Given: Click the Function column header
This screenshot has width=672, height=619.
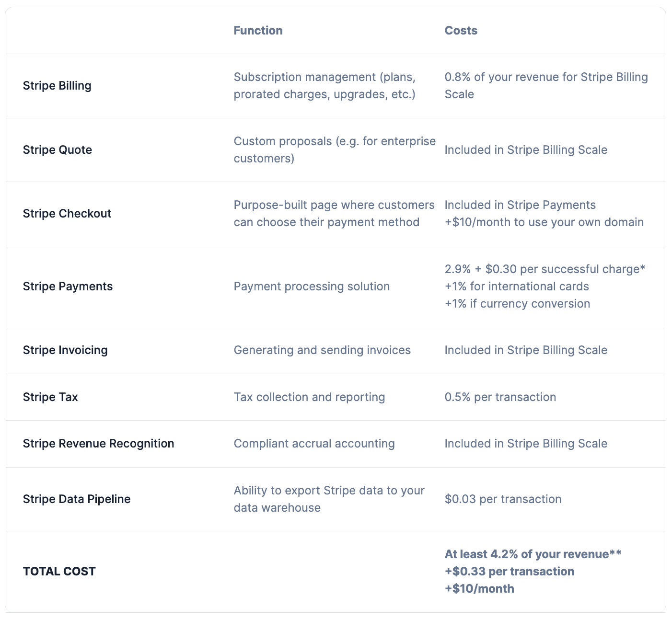Looking at the screenshot, I should [258, 31].
